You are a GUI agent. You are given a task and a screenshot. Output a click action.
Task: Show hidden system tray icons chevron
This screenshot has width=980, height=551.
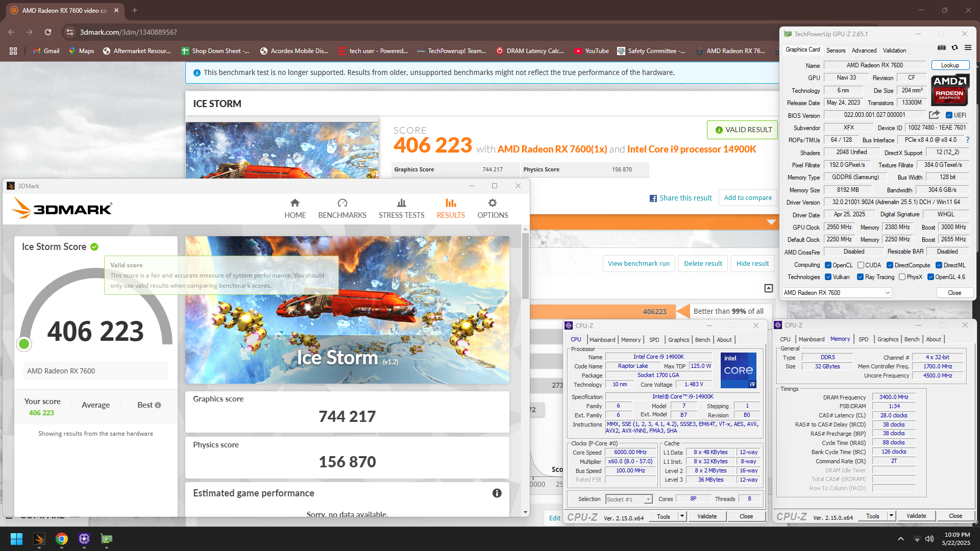point(901,539)
